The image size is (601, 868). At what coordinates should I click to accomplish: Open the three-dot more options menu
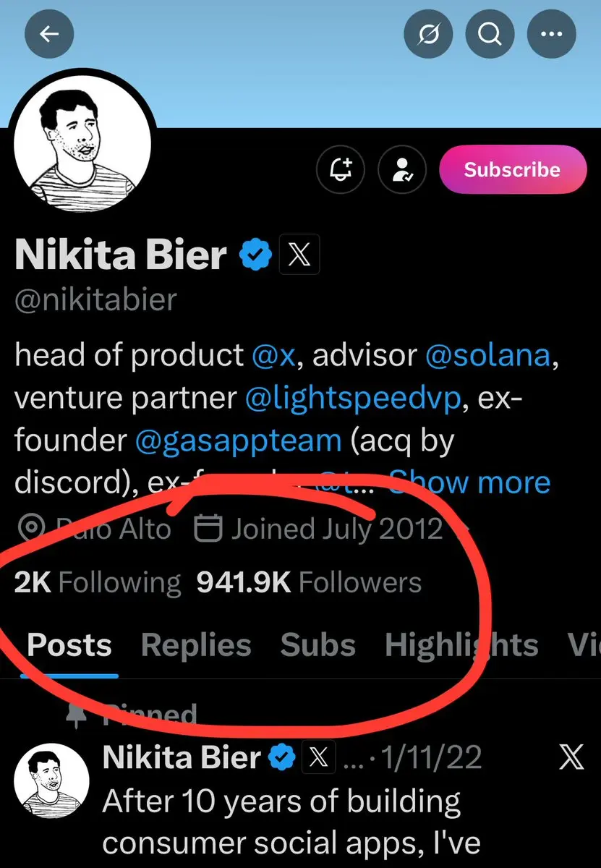(552, 34)
